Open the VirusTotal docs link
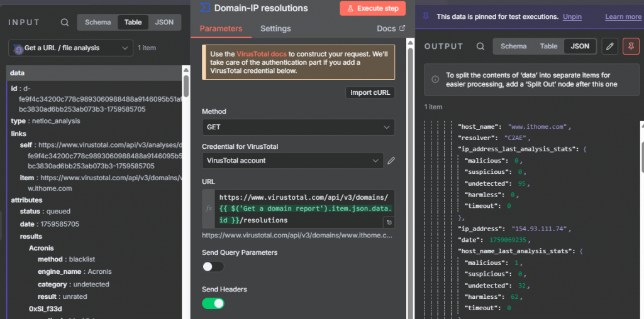Image resolution: width=644 pixels, height=319 pixels. [262, 54]
